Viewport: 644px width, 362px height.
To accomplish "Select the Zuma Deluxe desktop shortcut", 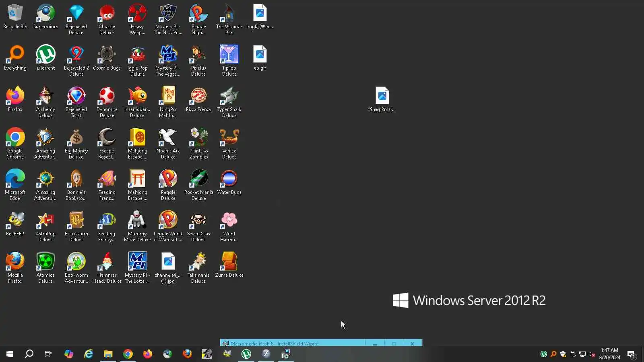I will pos(229,265).
